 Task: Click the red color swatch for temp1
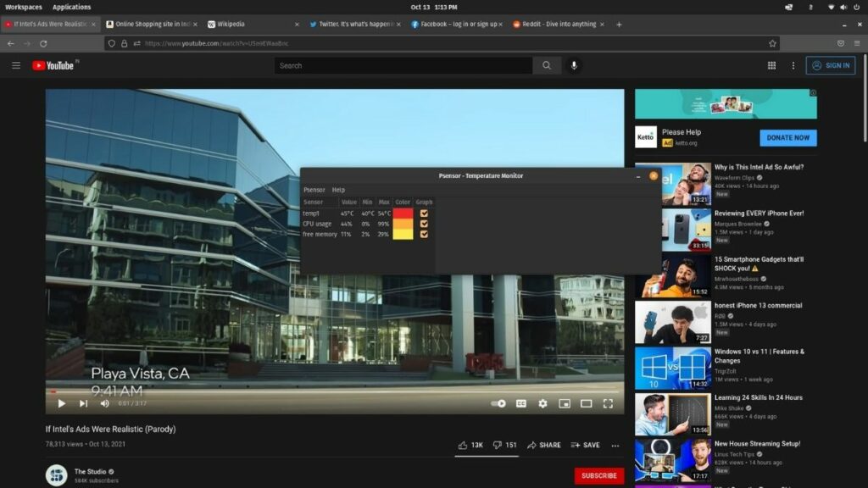(x=403, y=213)
